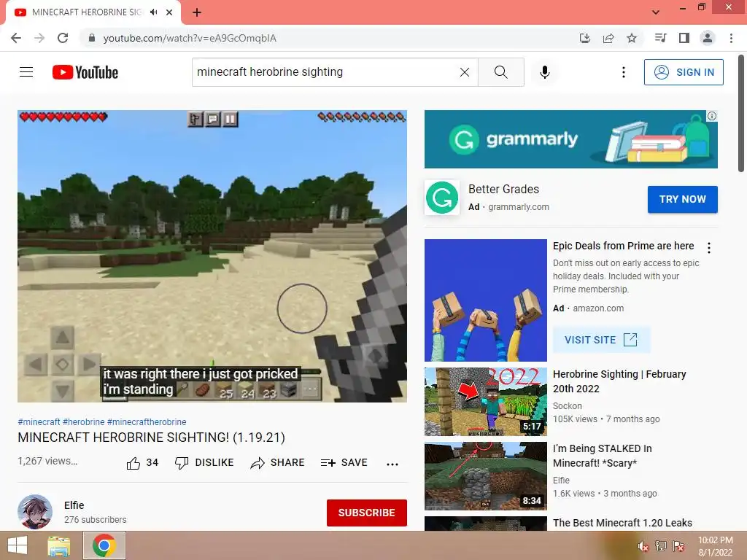This screenshot has width=747, height=560.
Task: View site info via the lock icon
Action: [92, 38]
